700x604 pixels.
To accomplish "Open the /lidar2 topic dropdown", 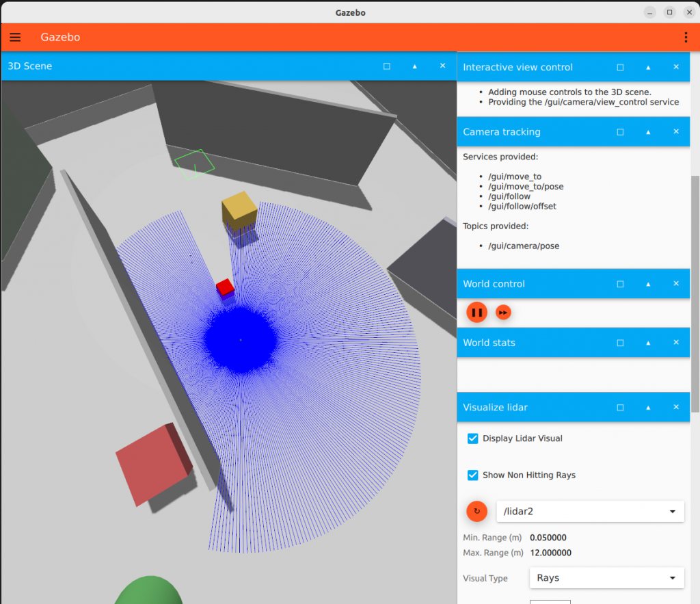I will 590,511.
